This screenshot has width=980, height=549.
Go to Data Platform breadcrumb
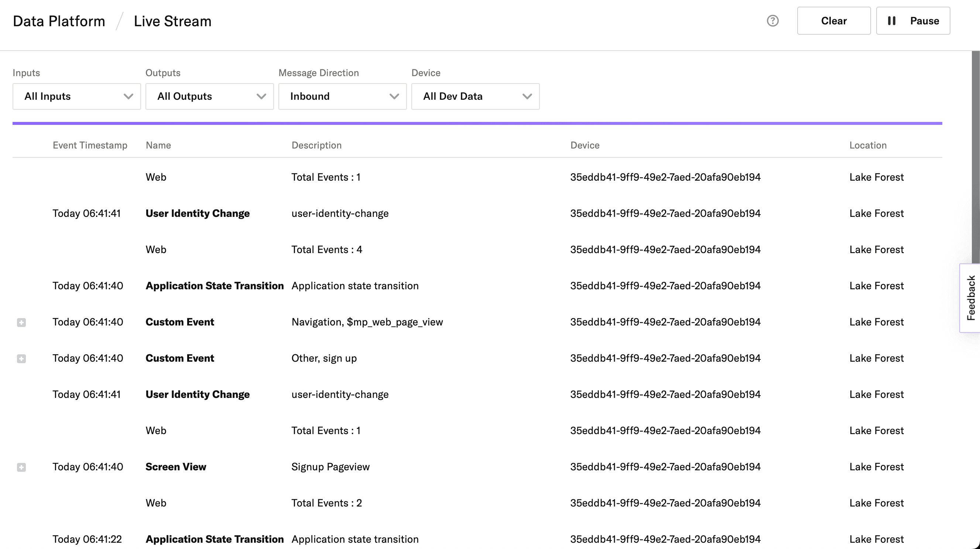59,21
